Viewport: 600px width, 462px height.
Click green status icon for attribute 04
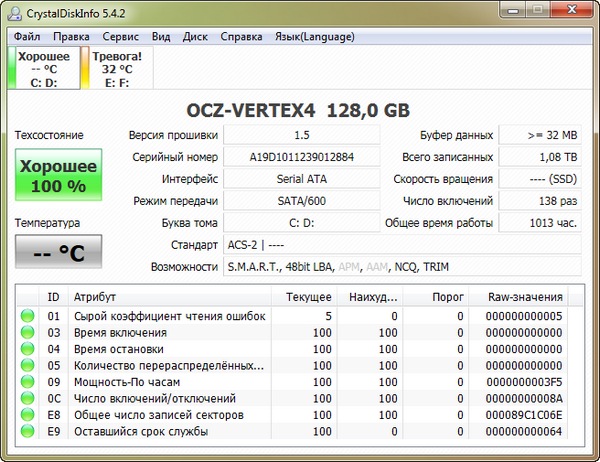[27, 349]
